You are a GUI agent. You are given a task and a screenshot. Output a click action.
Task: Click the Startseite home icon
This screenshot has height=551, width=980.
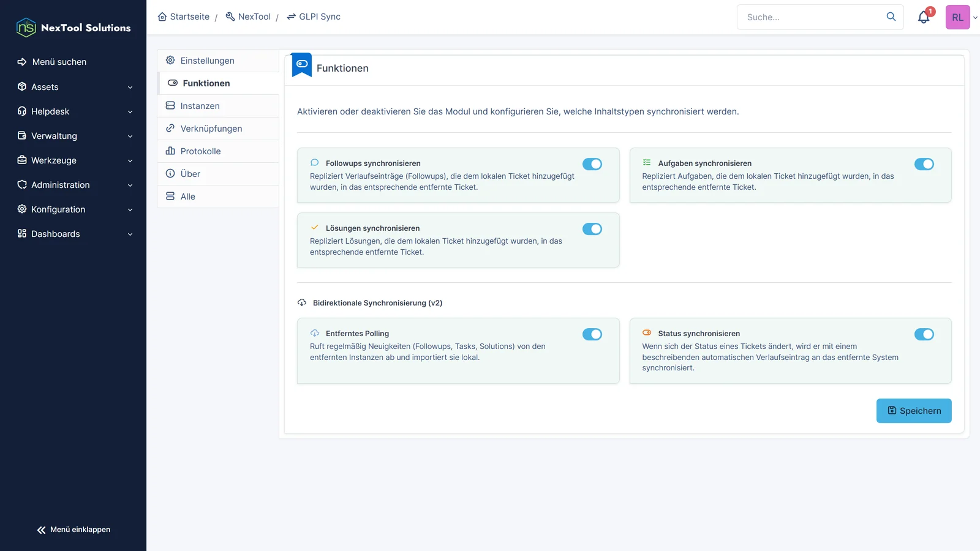[x=162, y=17]
